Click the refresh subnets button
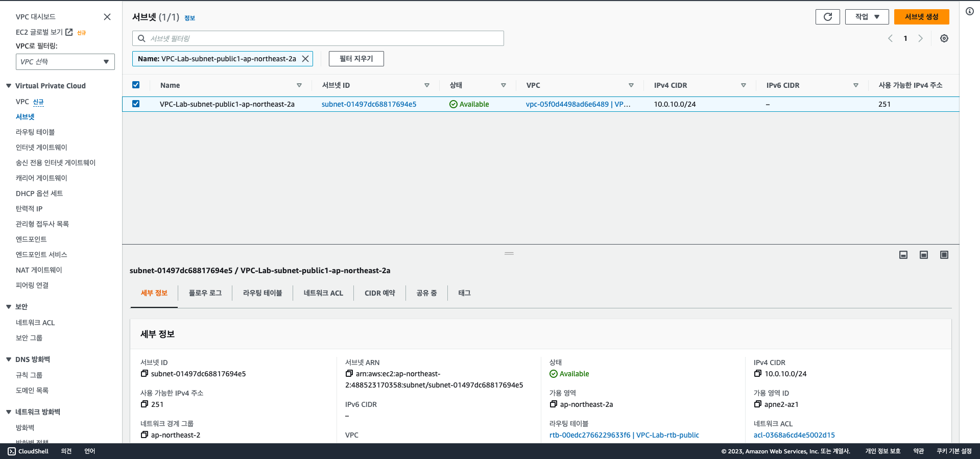The height and width of the screenshot is (459, 980). (x=827, y=17)
